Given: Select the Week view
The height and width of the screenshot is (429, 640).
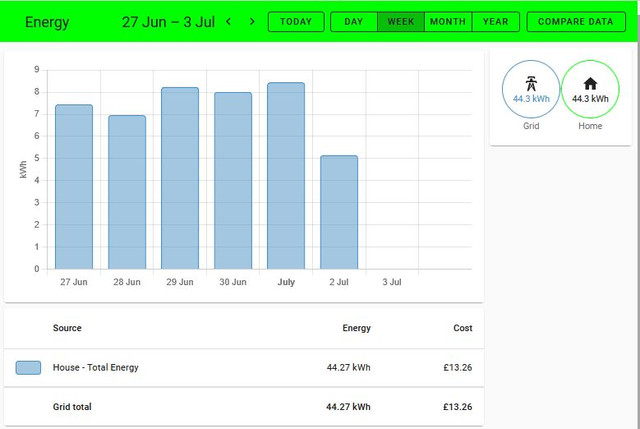Looking at the screenshot, I should coord(401,22).
